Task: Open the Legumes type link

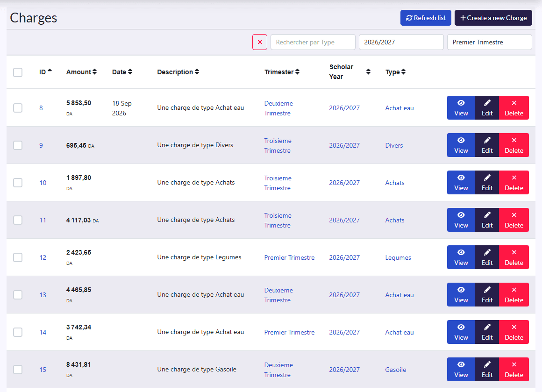Action: (x=398, y=257)
